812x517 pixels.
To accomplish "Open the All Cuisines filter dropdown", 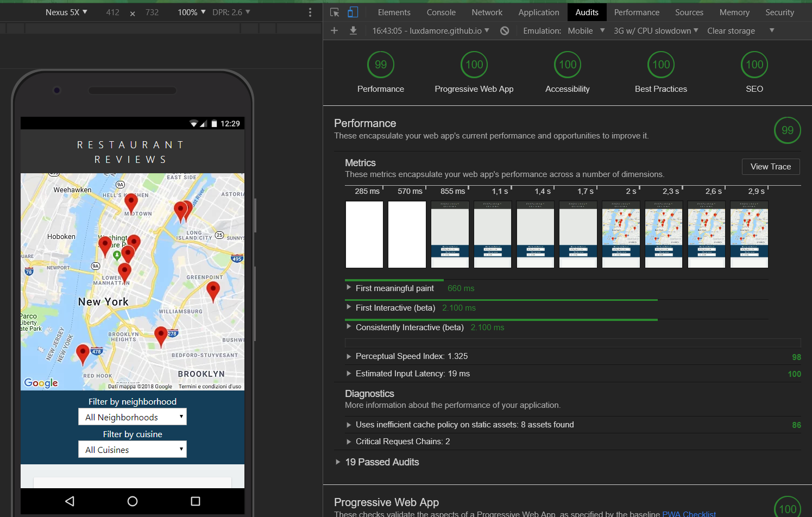I will [x=133, y=450].
